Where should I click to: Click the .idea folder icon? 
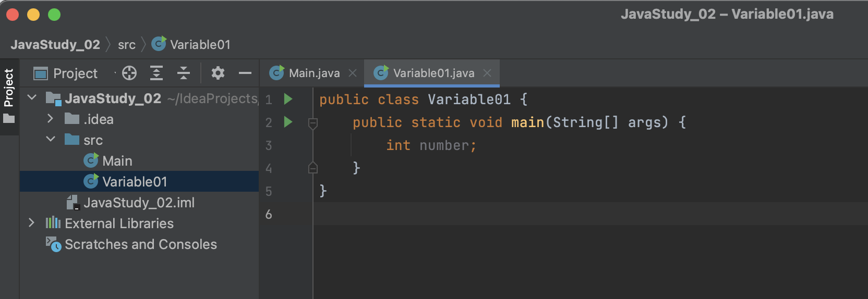tap(72, 118)
